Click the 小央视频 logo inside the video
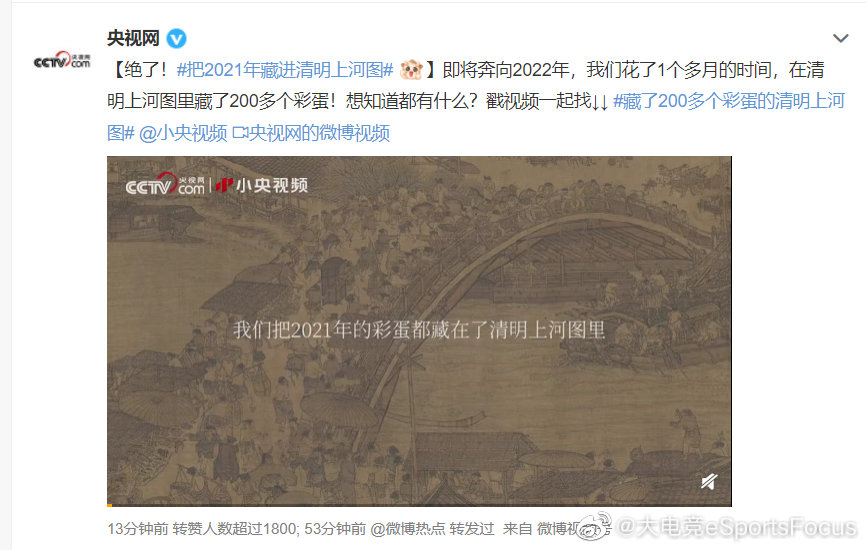This screenshot has height=550, width=866. pyautogui.click(x=262, y=186)
